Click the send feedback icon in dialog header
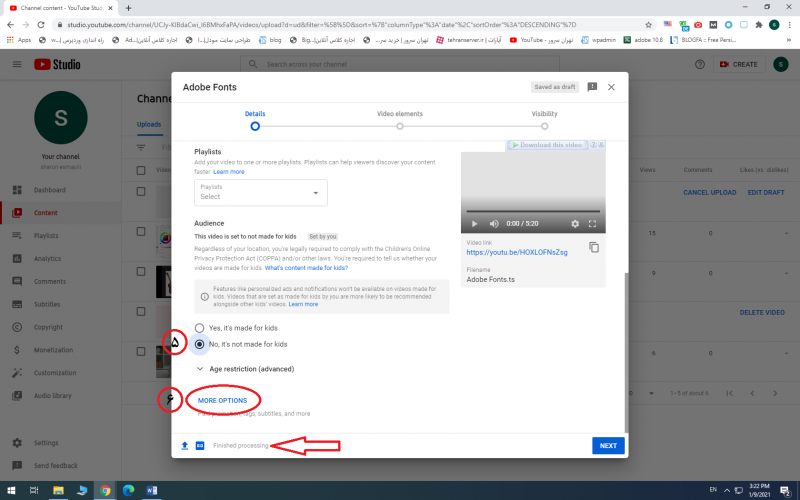The height and width of the screenshot is (500, 800). click(592, 87)
